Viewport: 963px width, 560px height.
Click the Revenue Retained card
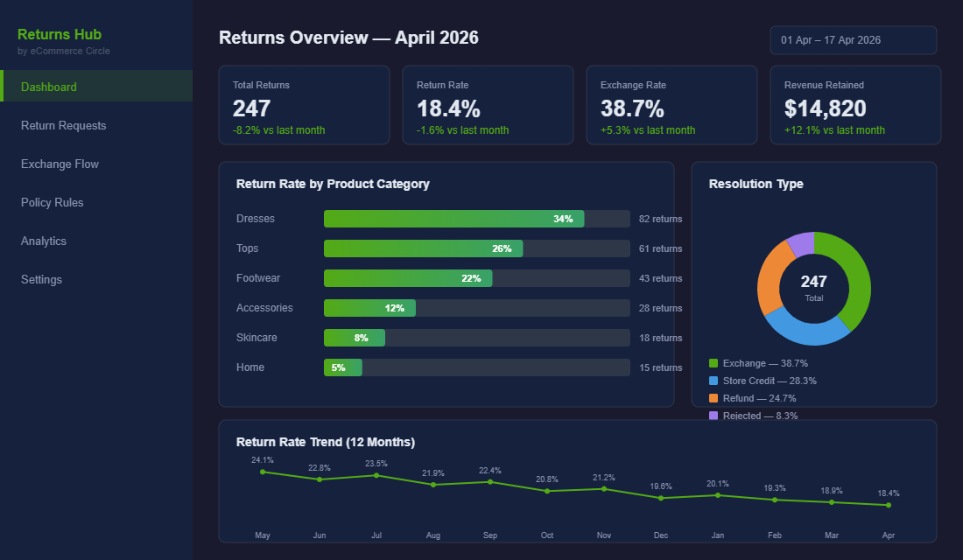855,104
